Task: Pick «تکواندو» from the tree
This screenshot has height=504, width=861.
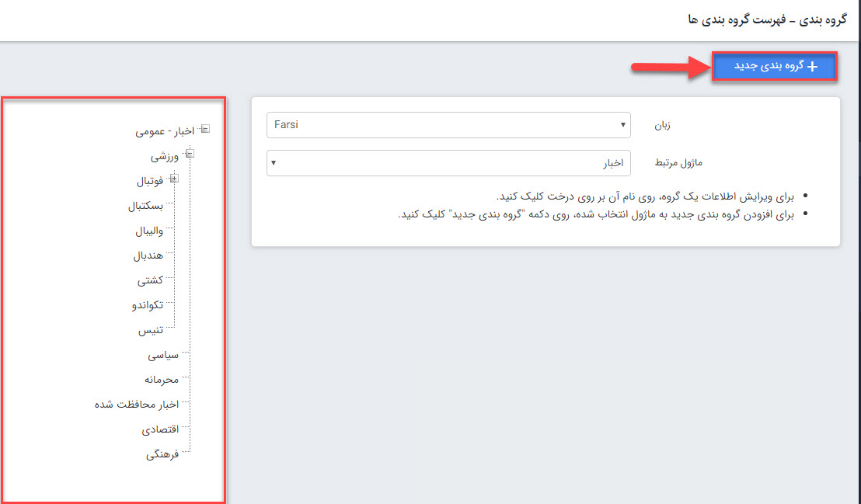Action: pyautogui.click(x=147, y=306)
